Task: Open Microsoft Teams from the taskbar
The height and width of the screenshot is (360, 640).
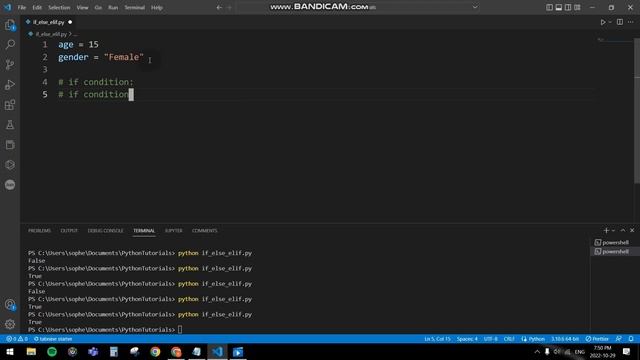Action: [93, 351]
